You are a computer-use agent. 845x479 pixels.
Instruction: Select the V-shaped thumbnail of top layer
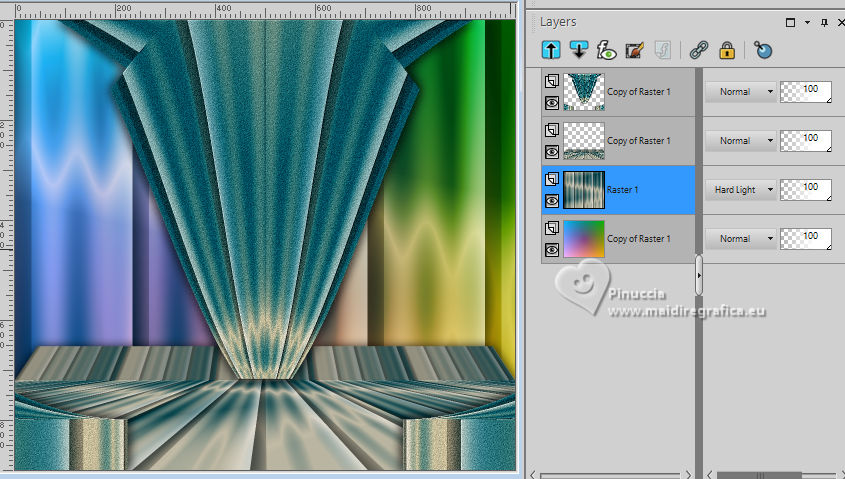click(584, 92)
